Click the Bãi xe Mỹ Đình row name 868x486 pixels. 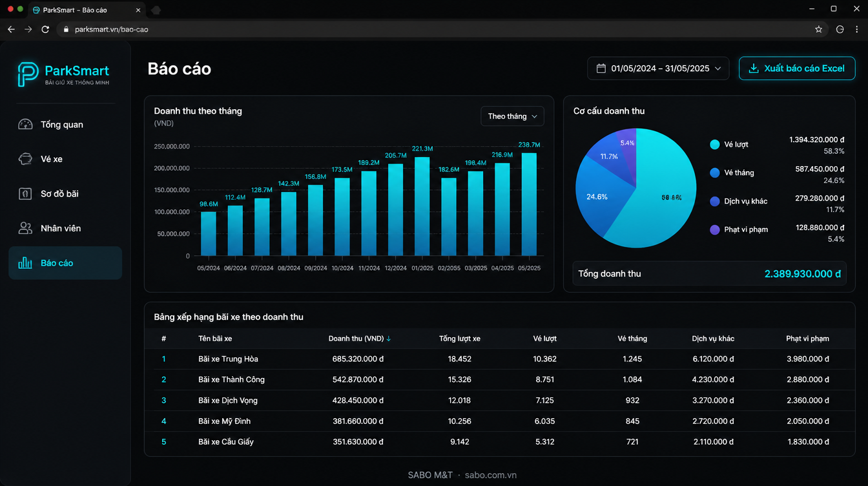(x=224, y=421)
